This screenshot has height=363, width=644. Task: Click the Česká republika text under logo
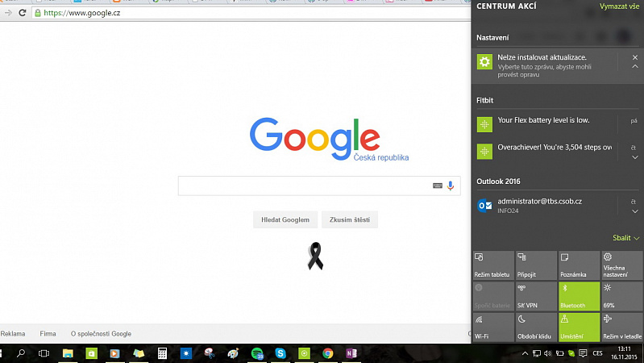(381, 157)
